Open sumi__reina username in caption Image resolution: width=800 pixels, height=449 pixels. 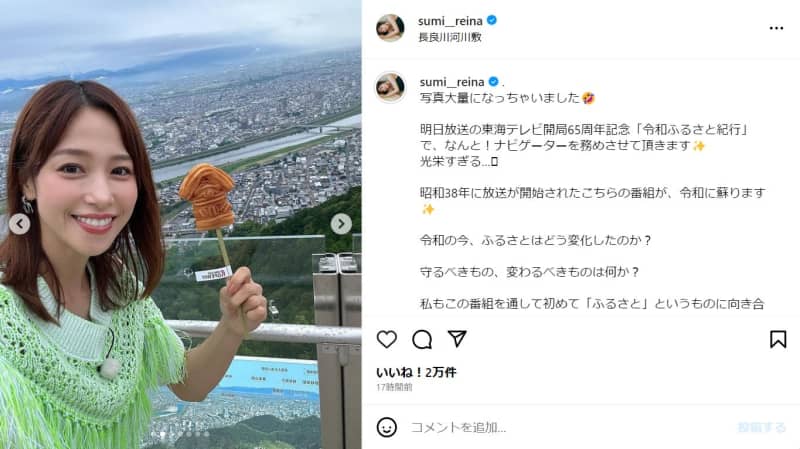452,82
